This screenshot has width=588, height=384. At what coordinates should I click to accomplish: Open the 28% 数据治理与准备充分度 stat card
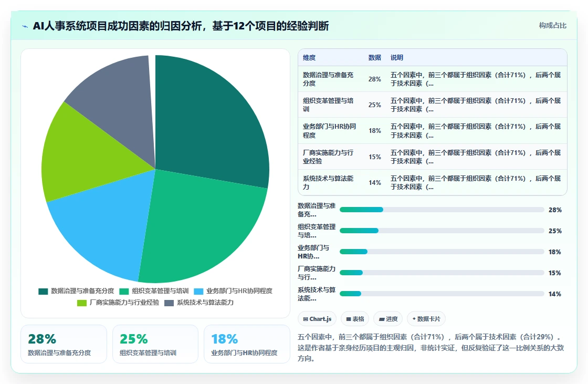pyautogui.click(x=64, y=344)
